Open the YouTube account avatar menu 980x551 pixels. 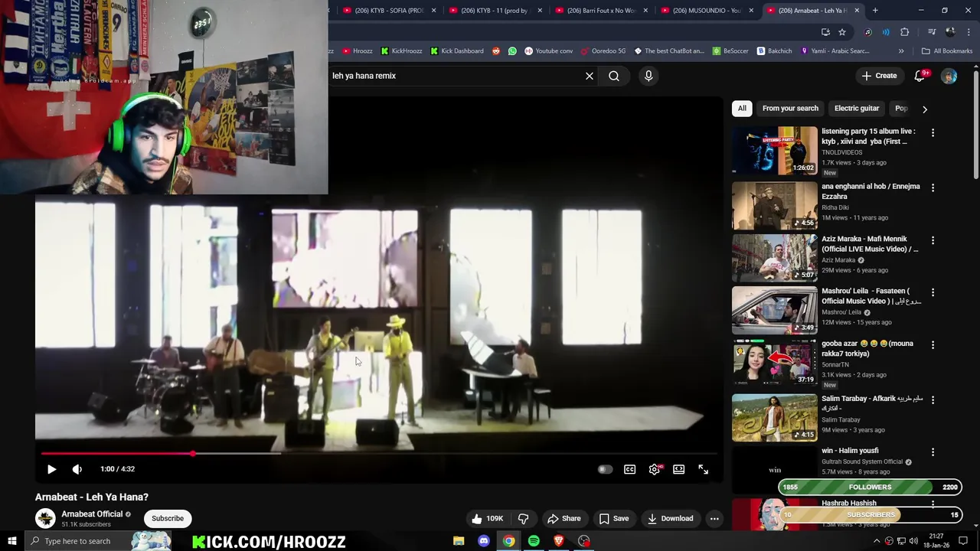tap(949, 76)
